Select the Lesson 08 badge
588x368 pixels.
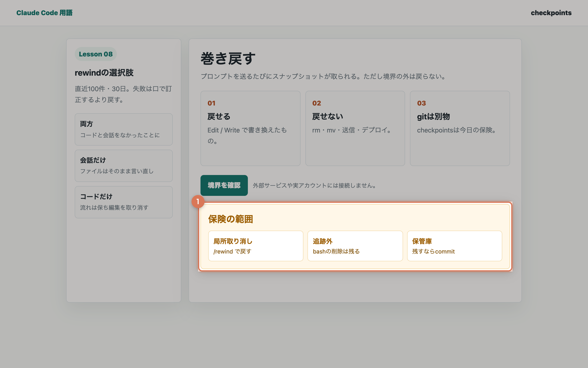(x=96, y=54)
